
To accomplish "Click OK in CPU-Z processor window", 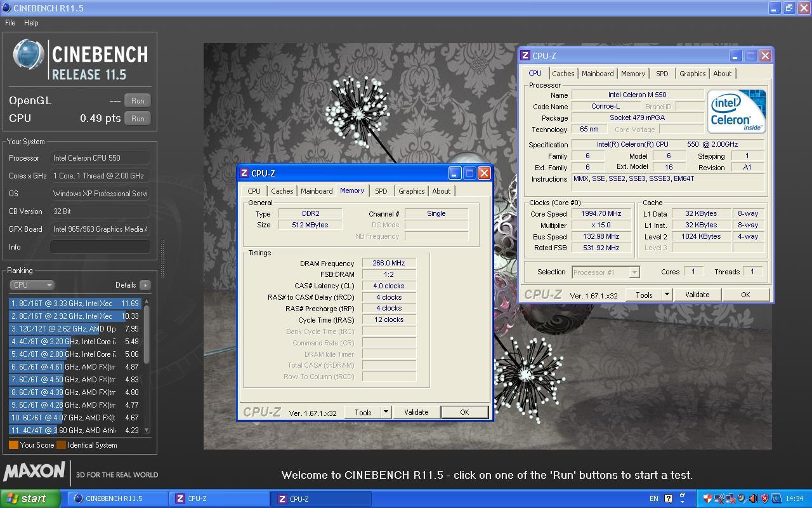I will tap(745, 295).
